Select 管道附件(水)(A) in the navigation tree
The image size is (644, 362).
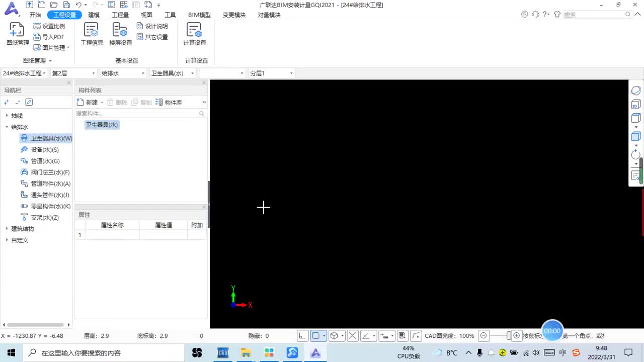pyautogui.click(x=45, y=184)
